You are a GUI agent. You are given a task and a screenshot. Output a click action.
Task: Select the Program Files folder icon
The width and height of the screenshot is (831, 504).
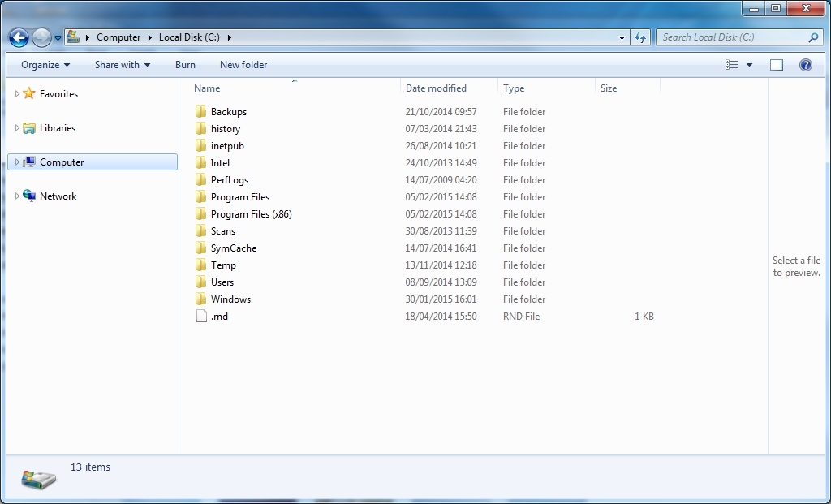pyautogui.click(x=201, y=196)
